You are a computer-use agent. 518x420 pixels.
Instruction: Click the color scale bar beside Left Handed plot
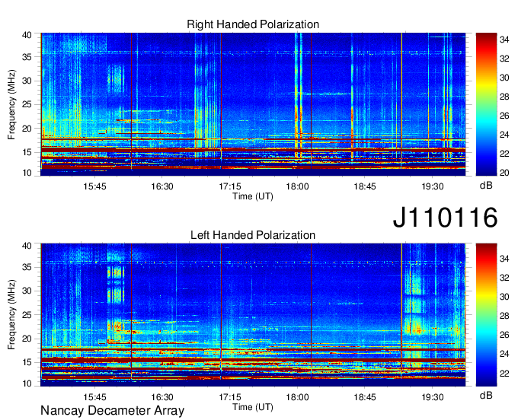486,315
